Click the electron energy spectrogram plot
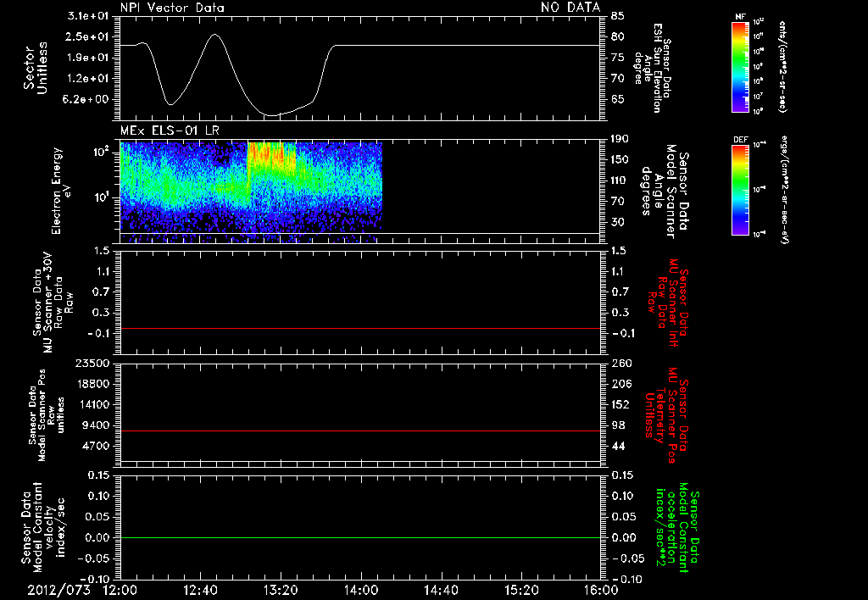Image resolution: width=868 pixels, height=600 pixels. click(251, 192)
